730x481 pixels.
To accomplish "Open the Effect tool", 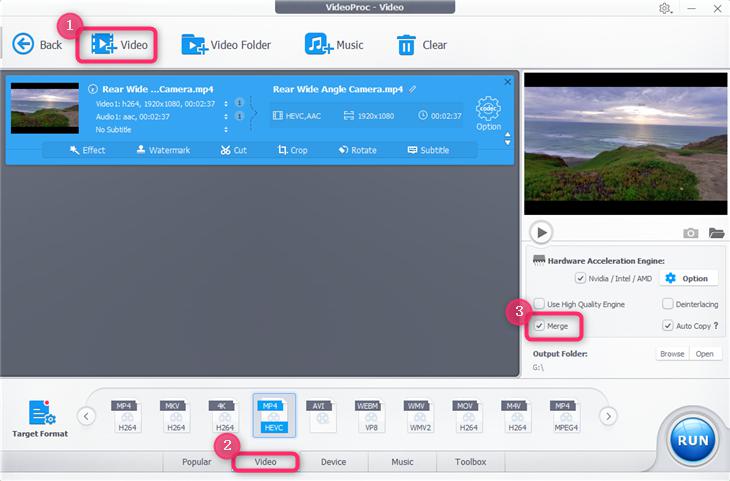I will [x=87, y=150].
